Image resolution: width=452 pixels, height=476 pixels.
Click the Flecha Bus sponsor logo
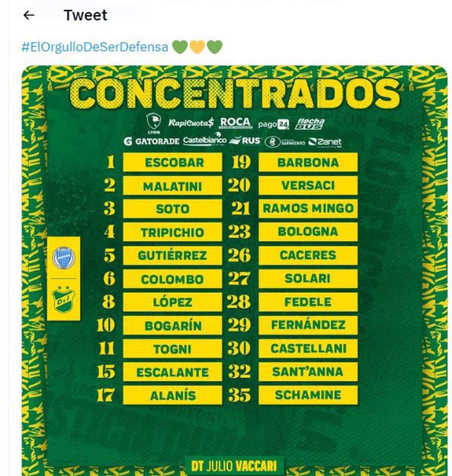coord(310,124)
